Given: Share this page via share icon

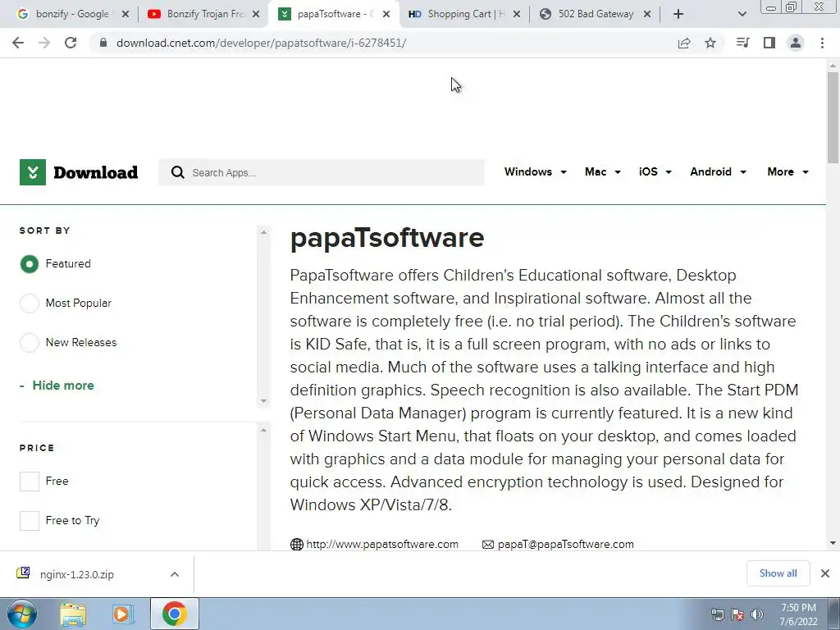Looking at the screenshot, I should 684,43.
